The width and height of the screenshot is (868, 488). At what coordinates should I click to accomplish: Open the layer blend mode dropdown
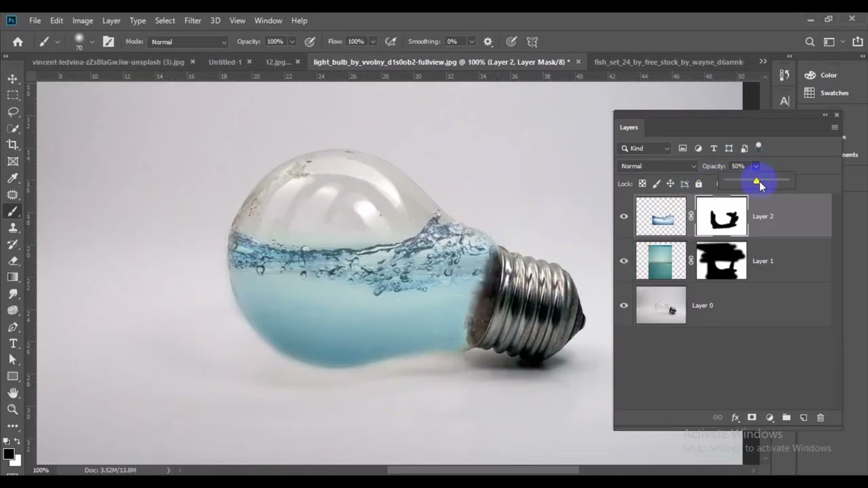(x=658, y=166)
